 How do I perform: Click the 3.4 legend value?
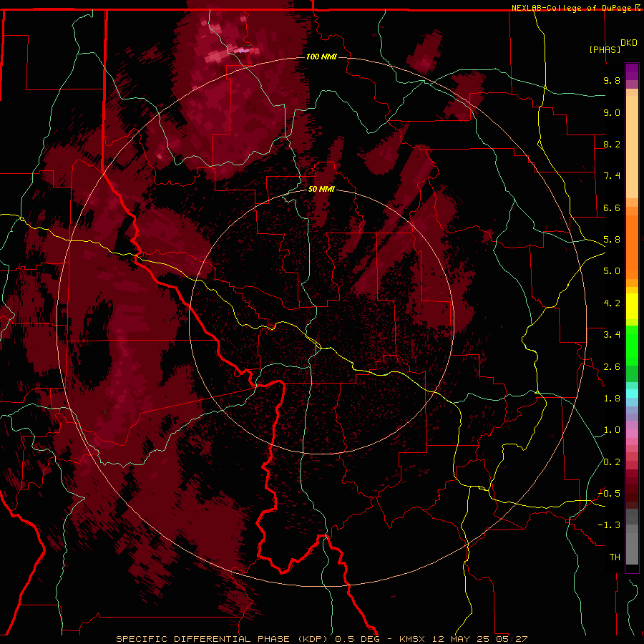(x=612, y=335)
